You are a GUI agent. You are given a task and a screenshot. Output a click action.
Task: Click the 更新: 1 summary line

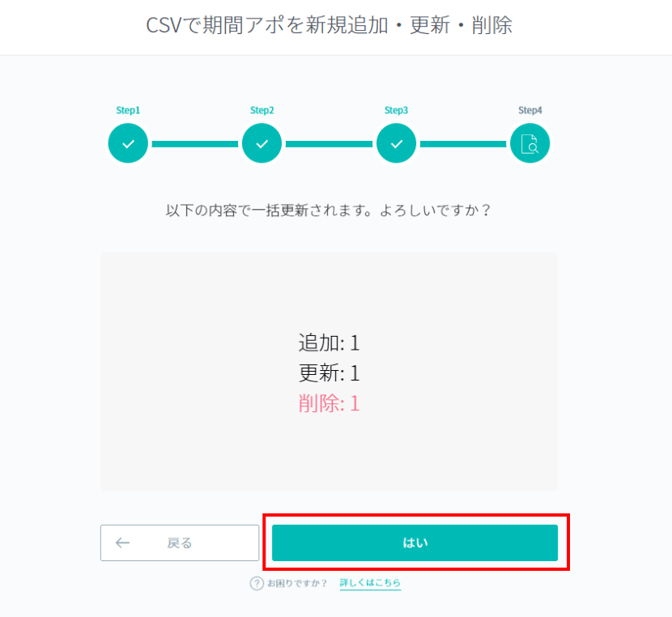[x=329, y=373]
